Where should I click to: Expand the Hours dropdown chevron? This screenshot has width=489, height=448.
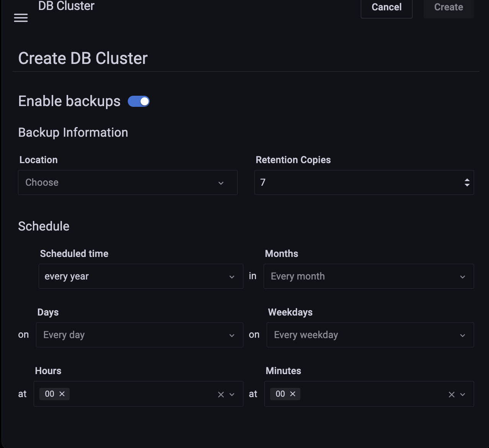[x=232, y=394]
